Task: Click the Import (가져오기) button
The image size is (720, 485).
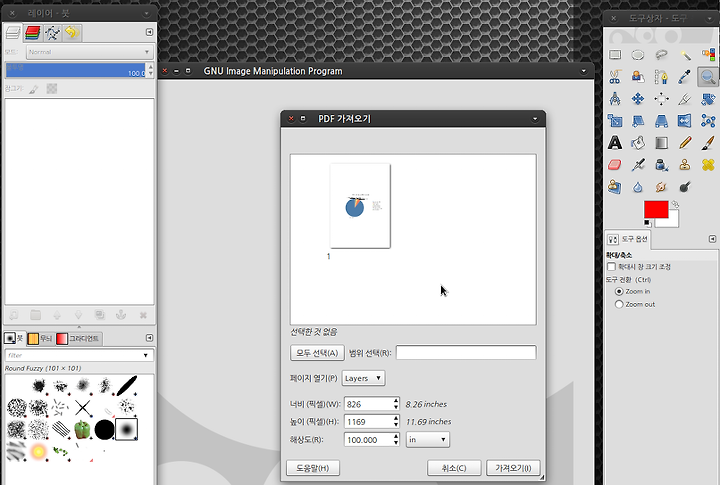Action: (513, 468)
